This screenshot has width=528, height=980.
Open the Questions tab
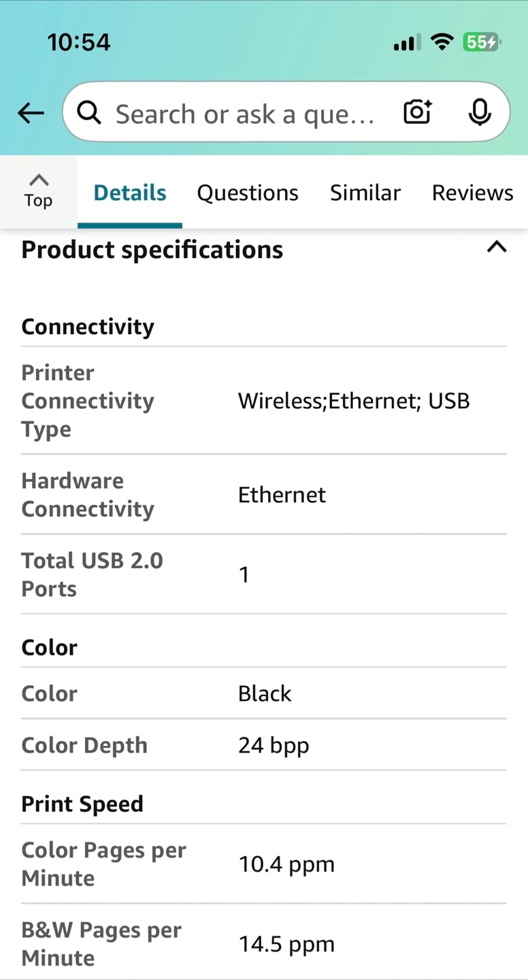(248, 193)
